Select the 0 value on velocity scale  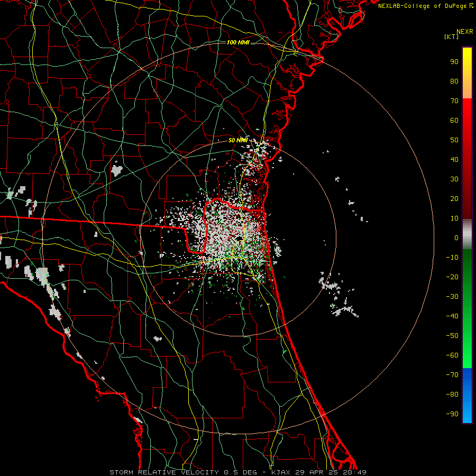click(456, 238)
